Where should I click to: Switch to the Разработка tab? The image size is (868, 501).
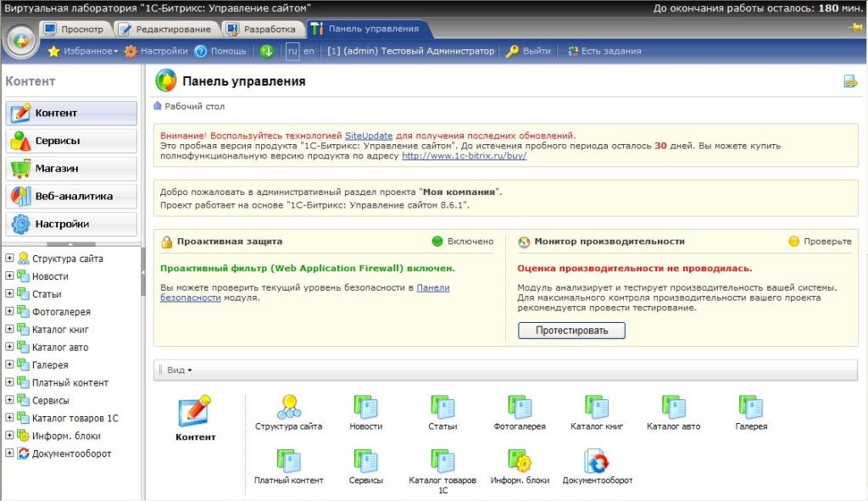pos(262,29)
